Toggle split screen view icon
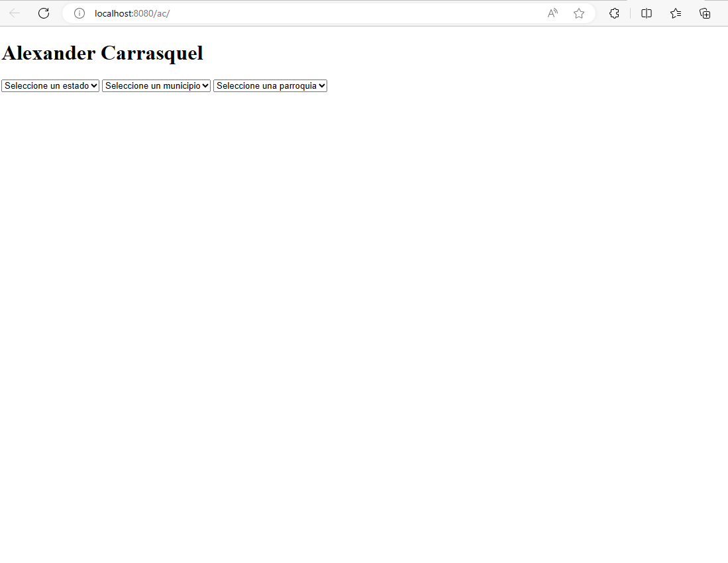 click(647, 13)
